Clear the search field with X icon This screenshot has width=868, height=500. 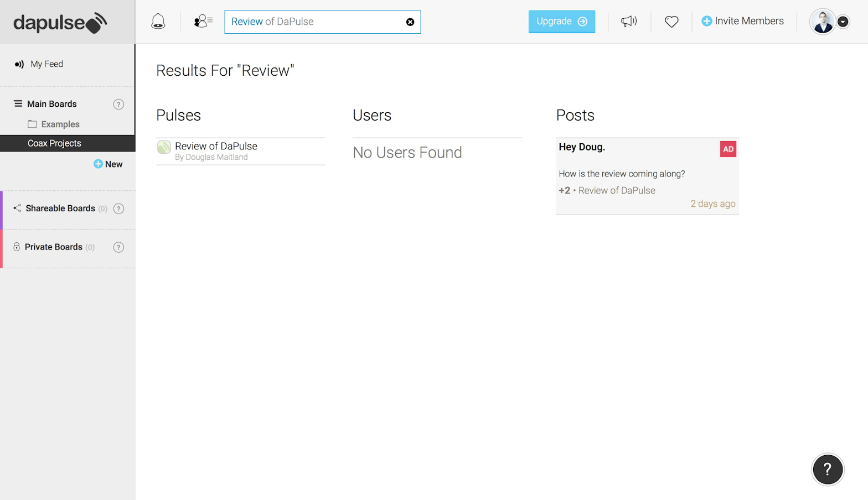click(x=410, y=22)
